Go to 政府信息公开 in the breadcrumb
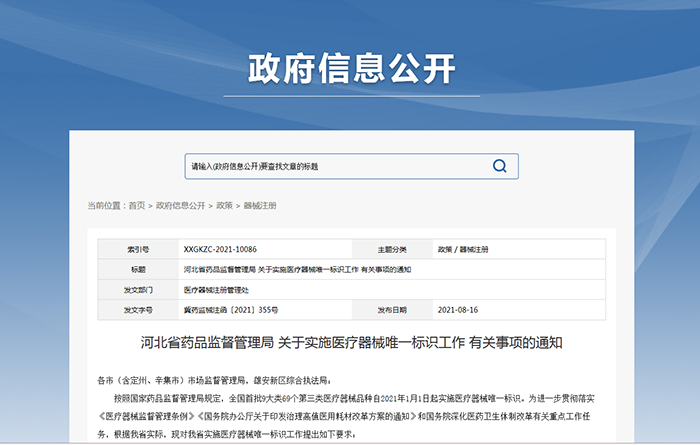The height and width of the screenshot is (445, 700). tap(180, 205)
